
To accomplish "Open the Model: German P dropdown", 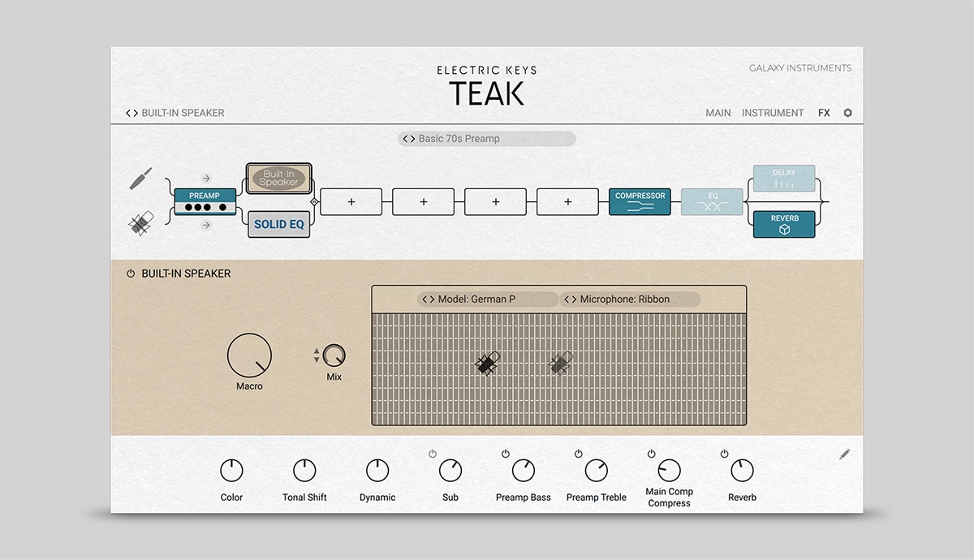I will [x=487, y=299].
